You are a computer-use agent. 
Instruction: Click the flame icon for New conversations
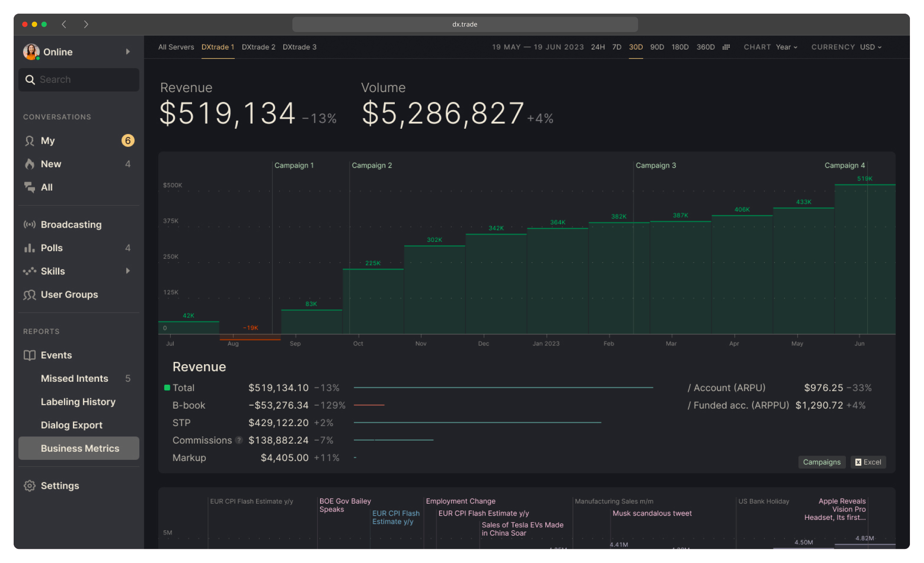29,164
